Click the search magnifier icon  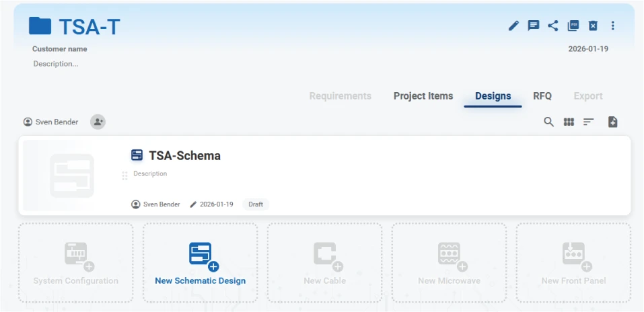click(548, 122)
